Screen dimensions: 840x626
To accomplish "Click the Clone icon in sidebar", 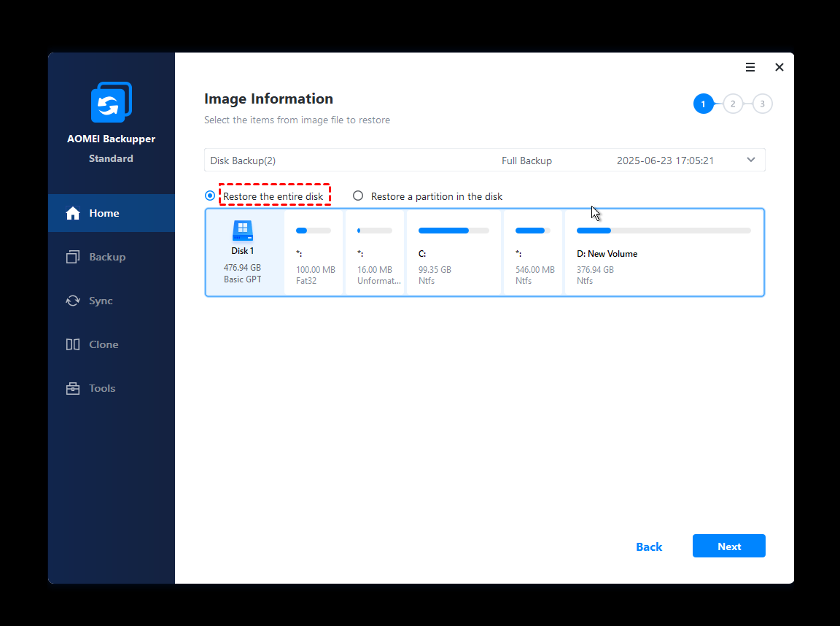I will 73,344.
